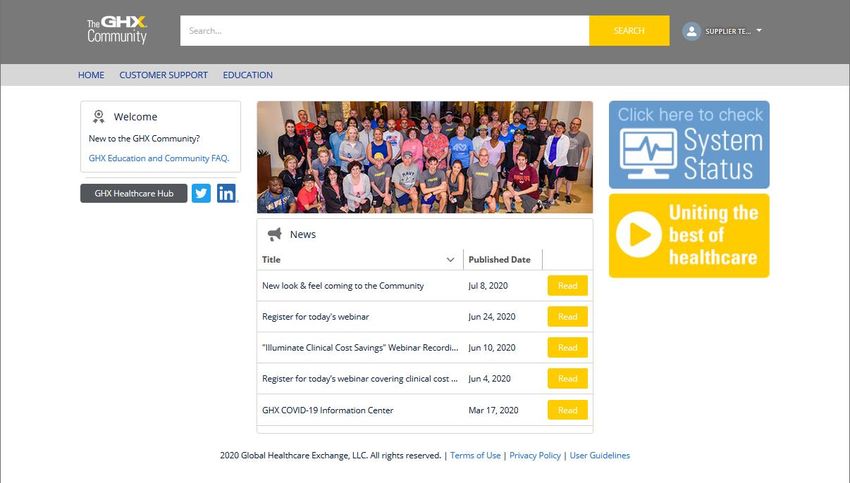Screen dimensions: 850x483
Task: Click the group photo banner image
Action: [425, 157]
